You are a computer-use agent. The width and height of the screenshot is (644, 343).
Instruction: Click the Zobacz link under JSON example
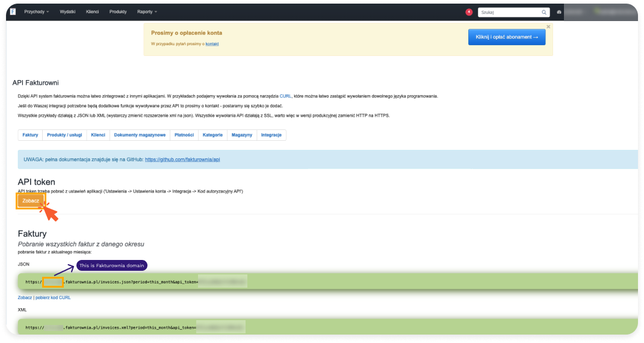pos(25,297)
